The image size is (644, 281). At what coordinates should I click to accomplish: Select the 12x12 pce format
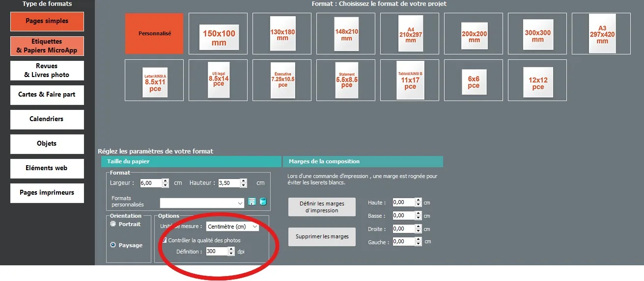click(x=537, y=80)
